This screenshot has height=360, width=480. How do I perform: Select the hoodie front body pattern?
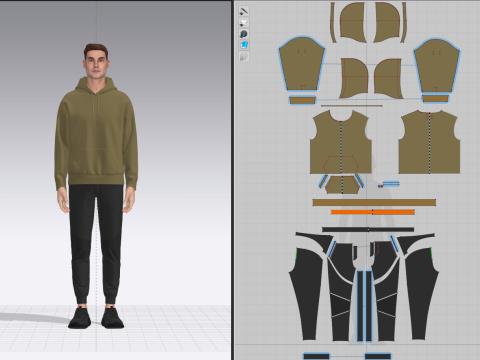pyautogui.click(x=341, y=143)
